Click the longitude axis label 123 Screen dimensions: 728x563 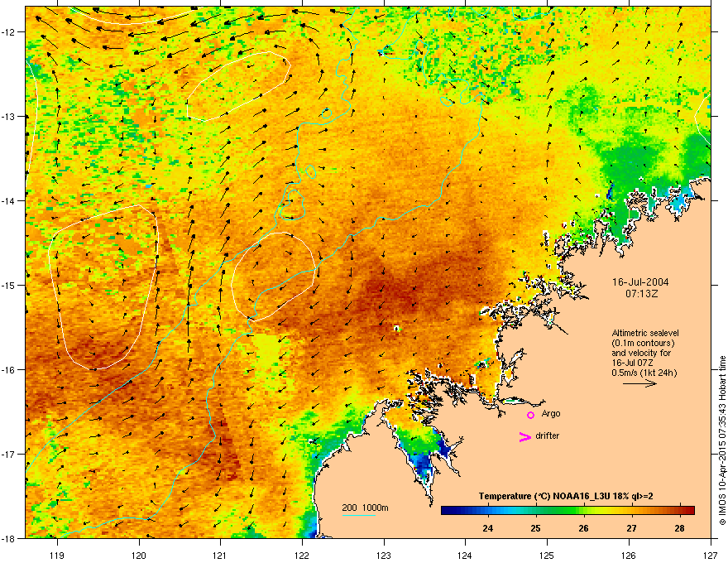point(384,555)
